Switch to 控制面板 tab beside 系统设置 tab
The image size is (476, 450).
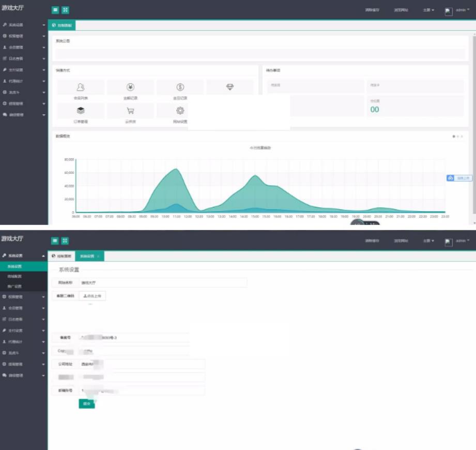(x=62, y=257)
